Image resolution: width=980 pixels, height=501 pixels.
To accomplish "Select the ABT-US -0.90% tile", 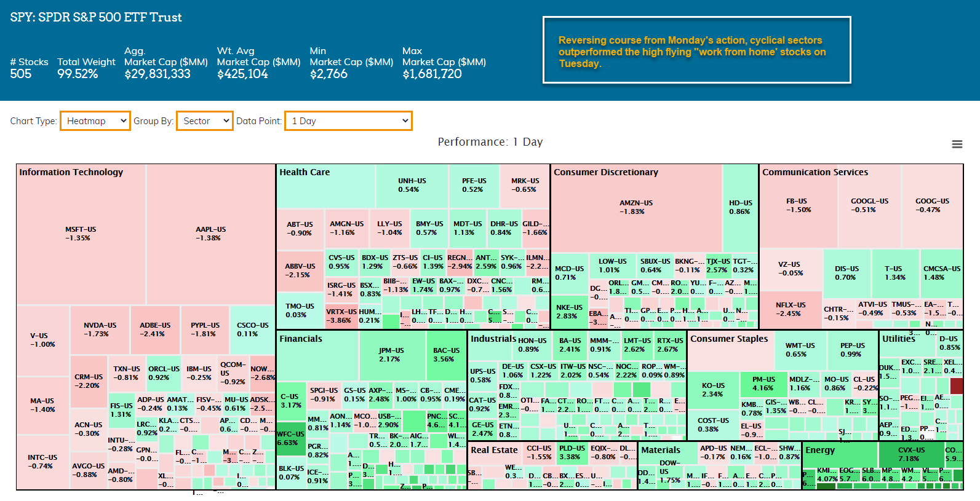I will point(300,229).
